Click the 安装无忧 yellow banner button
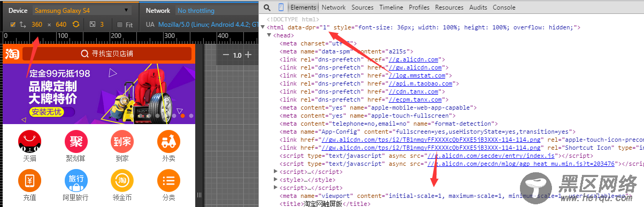644x207 pixels. point(47,112)
